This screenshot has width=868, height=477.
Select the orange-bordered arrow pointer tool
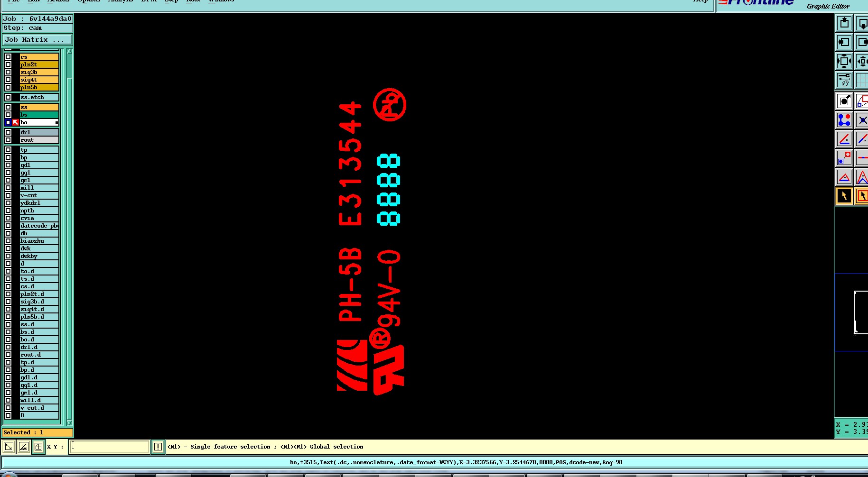tap(862, 196)
